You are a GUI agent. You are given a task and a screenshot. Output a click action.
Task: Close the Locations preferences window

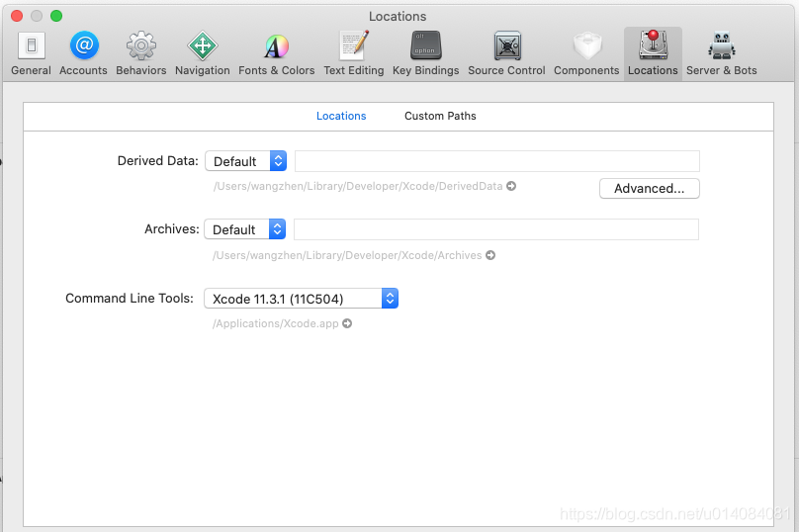(17, 16)
